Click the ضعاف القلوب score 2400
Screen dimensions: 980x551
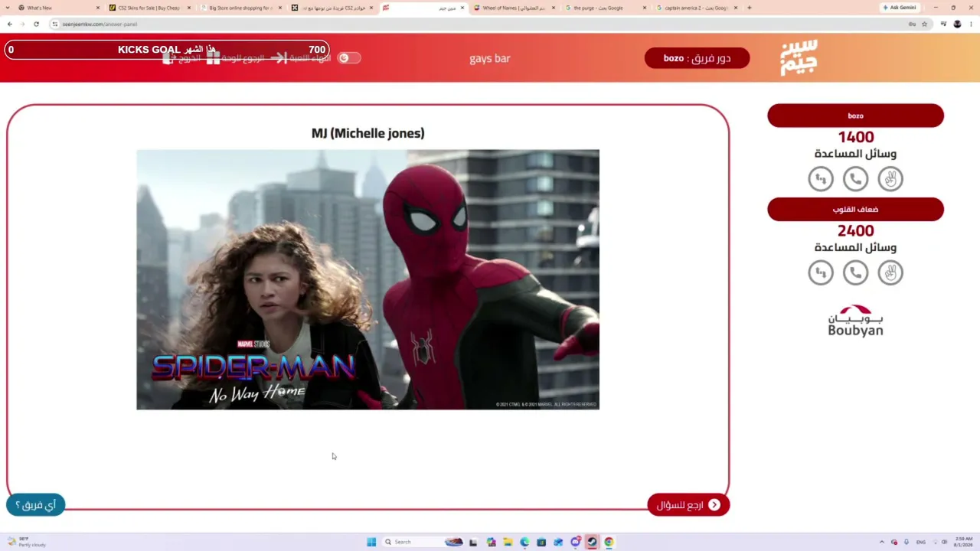(855, 231)
